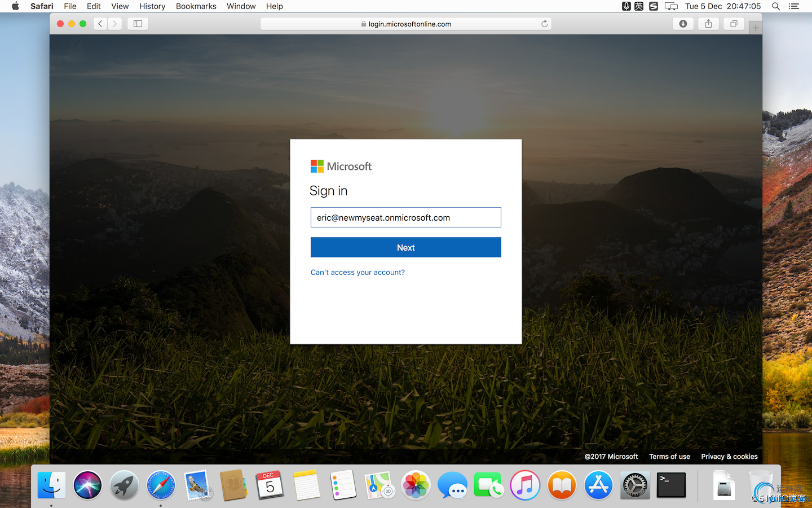The height and width of the screenshot is (508, 812).
Task: Click the Microsoft logo on sign-in card
Action: point(341,167)
